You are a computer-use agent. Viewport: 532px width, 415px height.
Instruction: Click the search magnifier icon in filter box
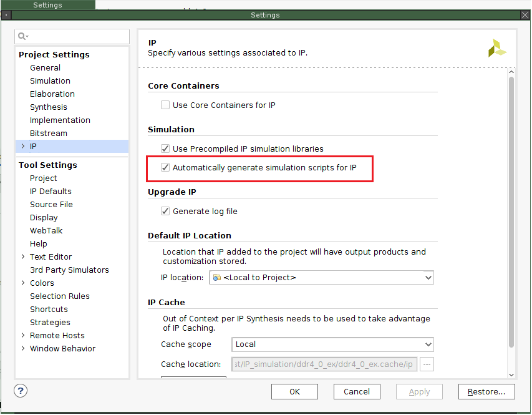pyautogui.click(x=23, y=37)
